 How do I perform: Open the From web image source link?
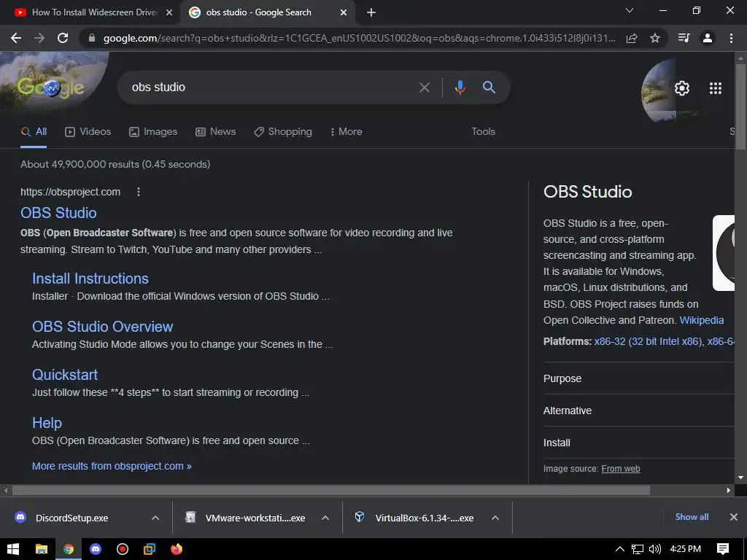pyautogui.click(x=621, y=469)
